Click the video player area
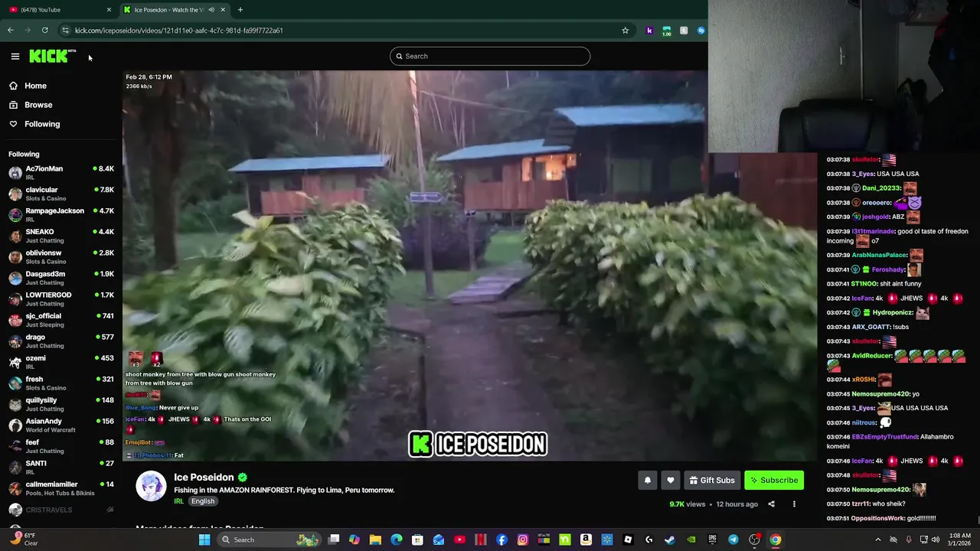 (x=469, y=266)
